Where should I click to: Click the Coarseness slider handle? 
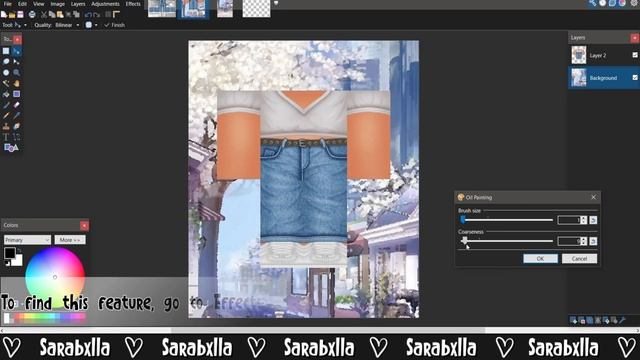[x=464, y=241]
